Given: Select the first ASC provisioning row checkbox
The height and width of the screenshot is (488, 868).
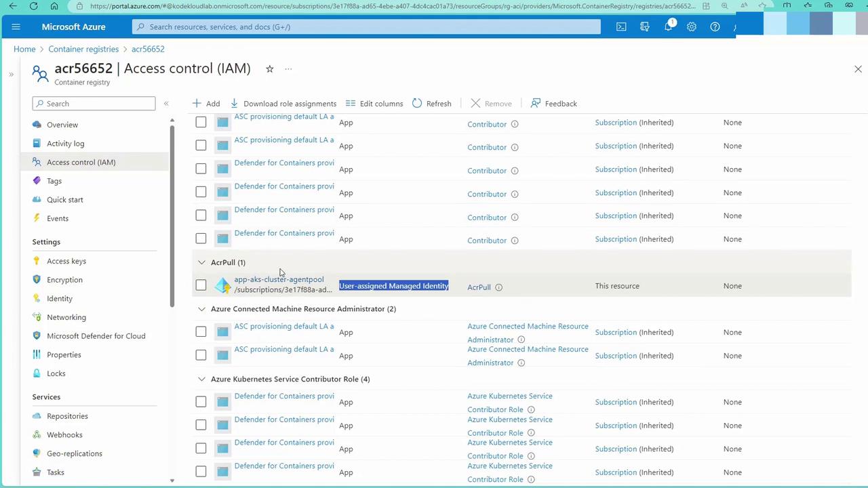Looking at the screenshot, I should [201, 122].
